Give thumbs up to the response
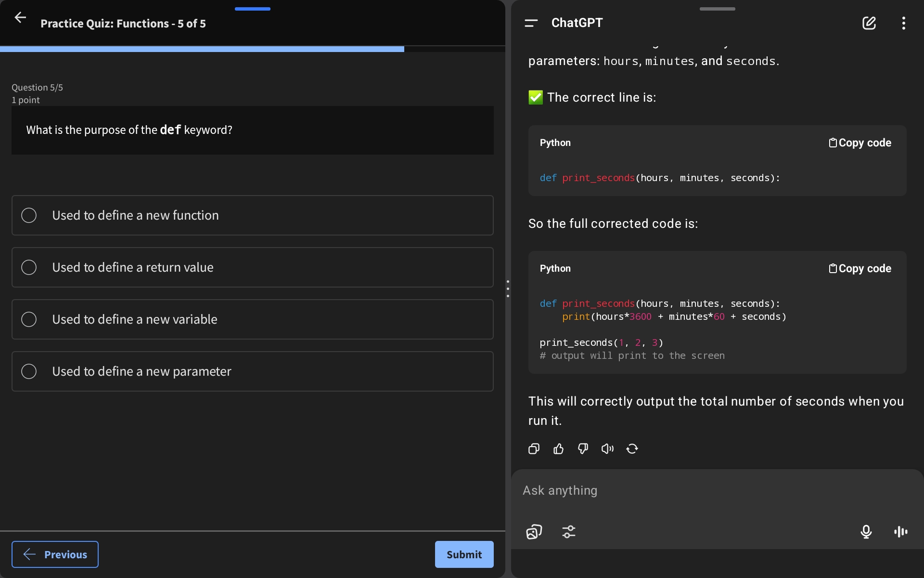 558,449
